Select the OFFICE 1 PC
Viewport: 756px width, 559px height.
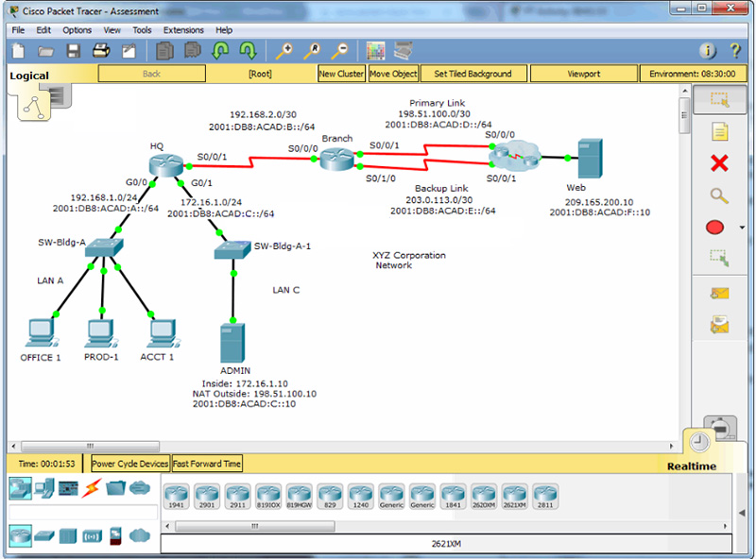(x=41, y=333)
